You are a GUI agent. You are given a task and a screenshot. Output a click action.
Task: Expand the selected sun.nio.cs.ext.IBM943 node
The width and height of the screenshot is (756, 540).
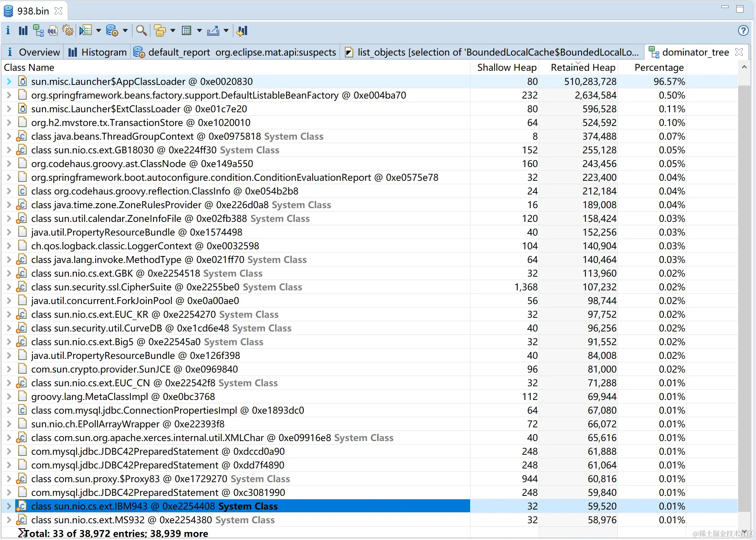coord(9,506)
